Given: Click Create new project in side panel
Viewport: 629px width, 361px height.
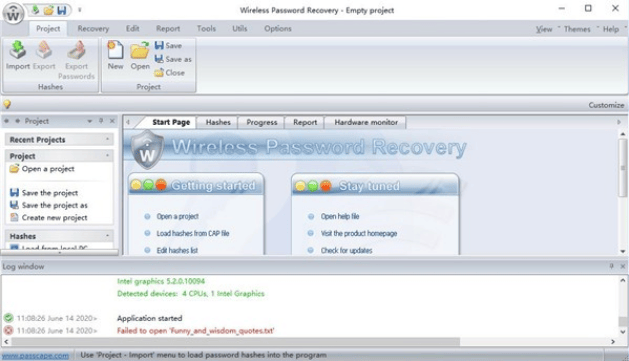Looking at the screenshot, I should click(x=49, y=218).
